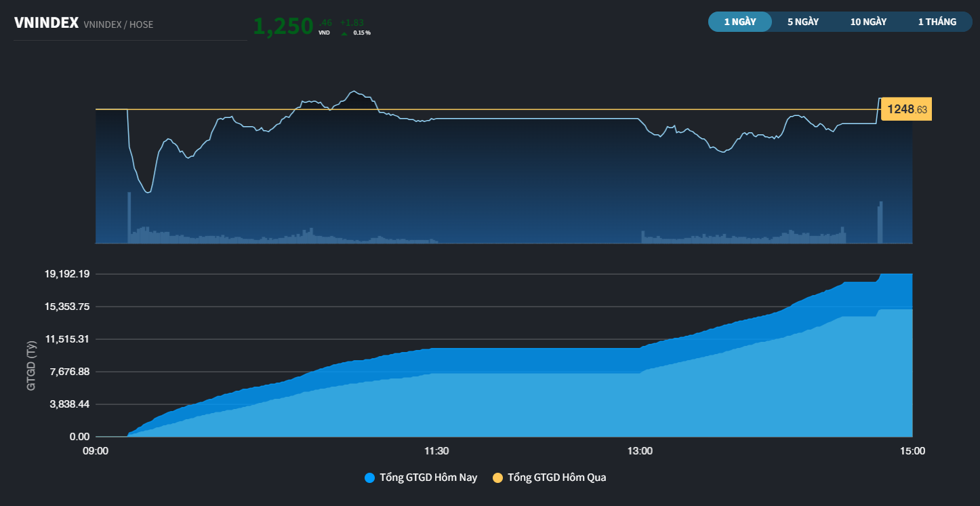
Task: Click the tall opening volume bar
Action: [129, 217]
